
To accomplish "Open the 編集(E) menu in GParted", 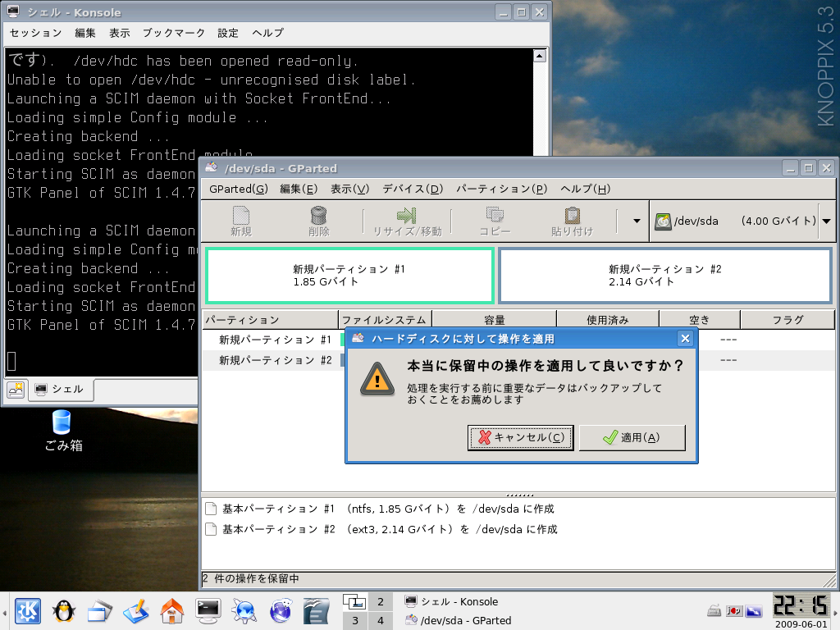I will (x=299, y=189).
